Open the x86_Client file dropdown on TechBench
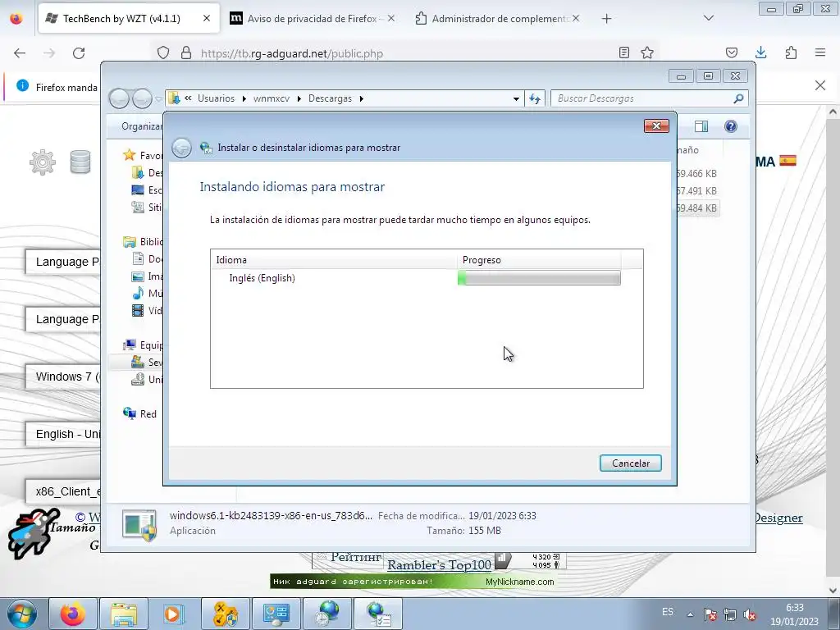Screen dimensions: 840x630 click(x=63, y=492)
